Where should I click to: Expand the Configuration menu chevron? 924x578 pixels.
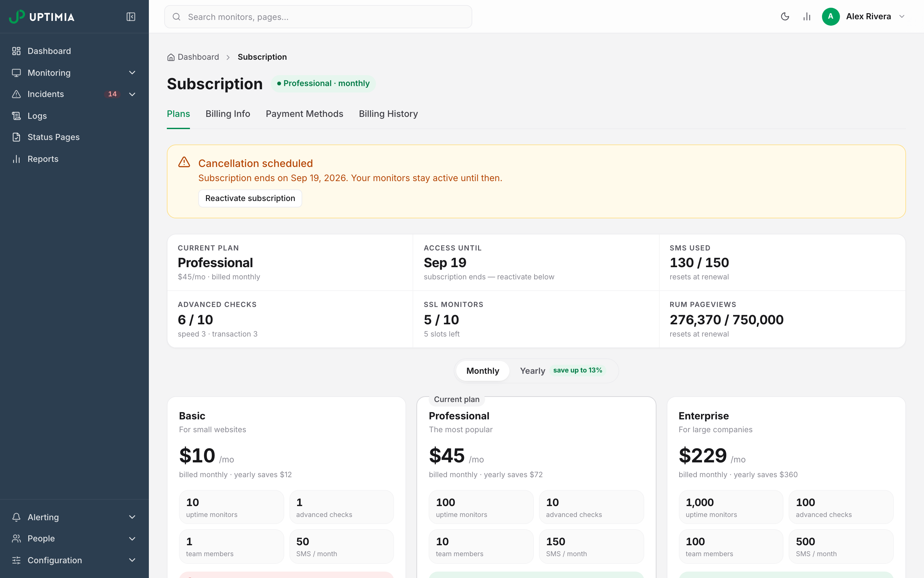[132, 560]
